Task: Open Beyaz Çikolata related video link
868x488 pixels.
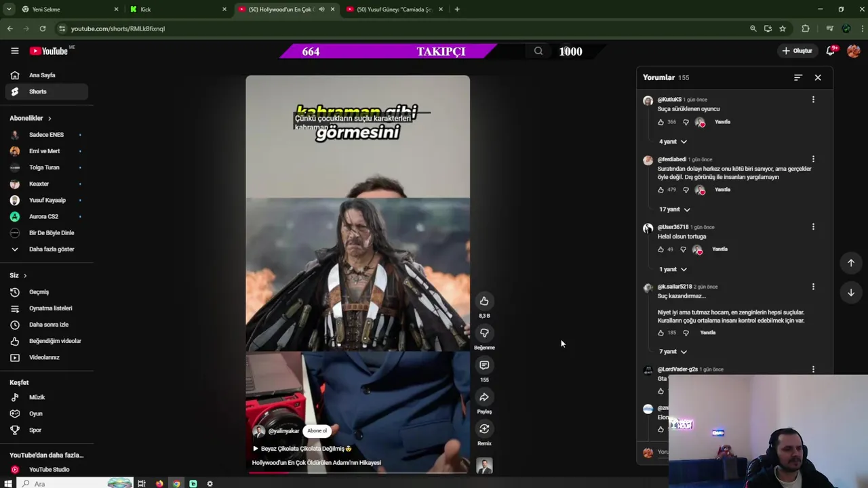Action: pos(302,449)
